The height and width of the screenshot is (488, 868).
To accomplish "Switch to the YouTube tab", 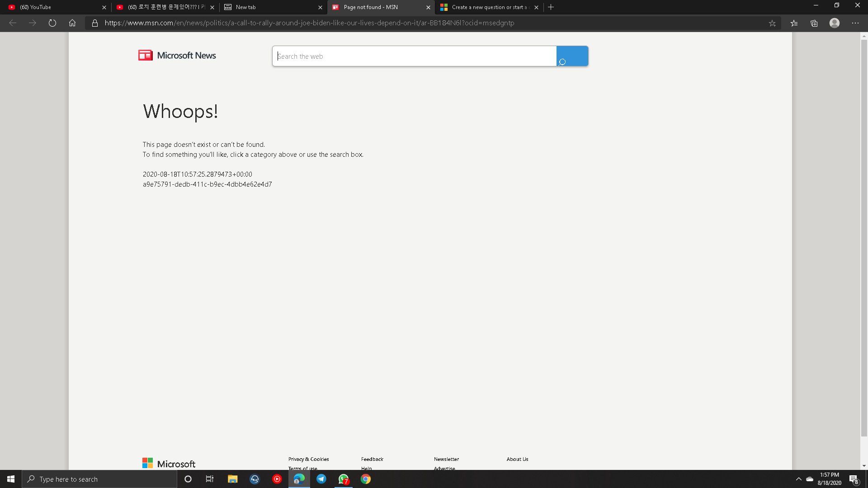I will 54,7.
